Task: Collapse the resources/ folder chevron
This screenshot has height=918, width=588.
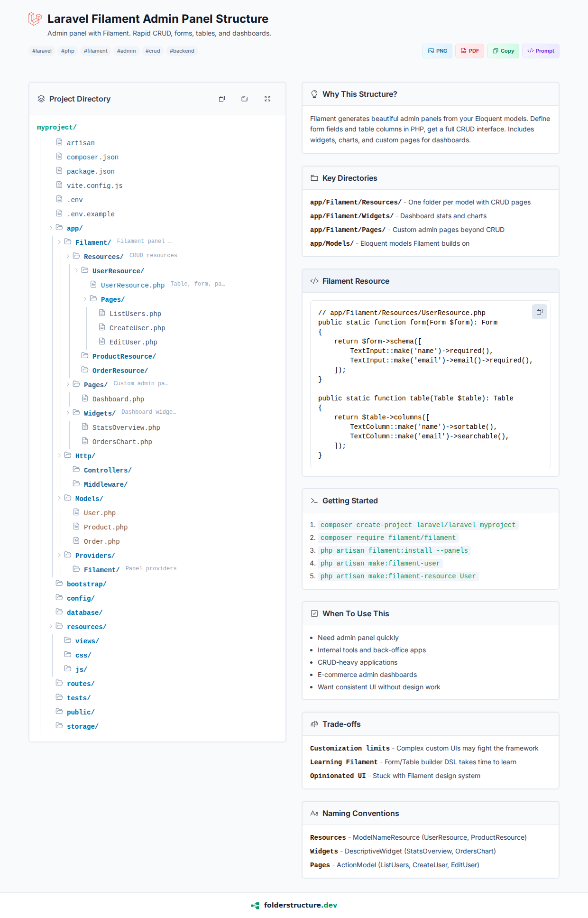Action: (51, 627)
